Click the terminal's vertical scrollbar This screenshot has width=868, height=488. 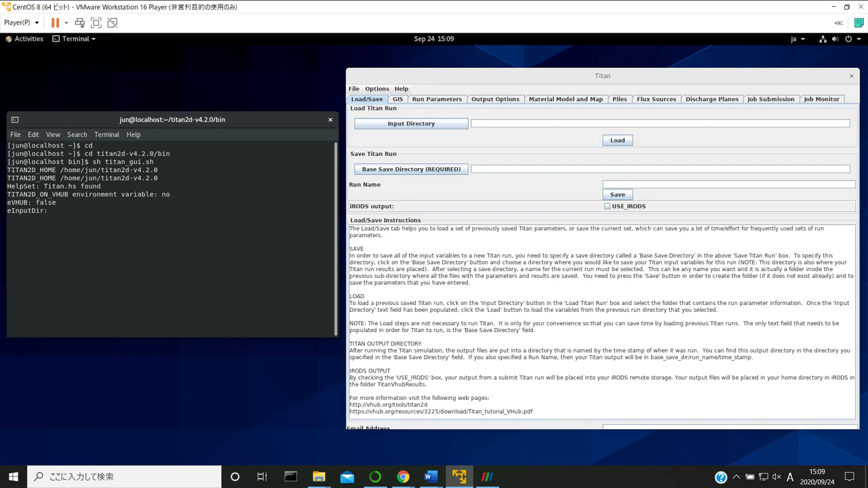335,238
